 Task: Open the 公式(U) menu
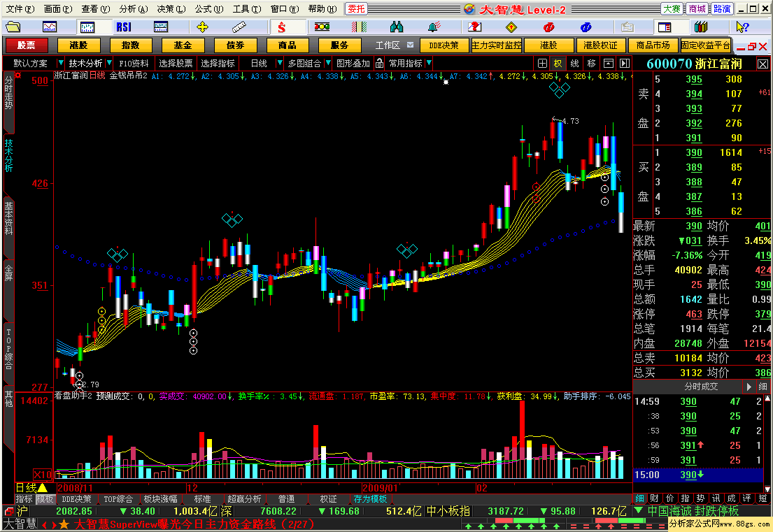[x=209, y=9]
